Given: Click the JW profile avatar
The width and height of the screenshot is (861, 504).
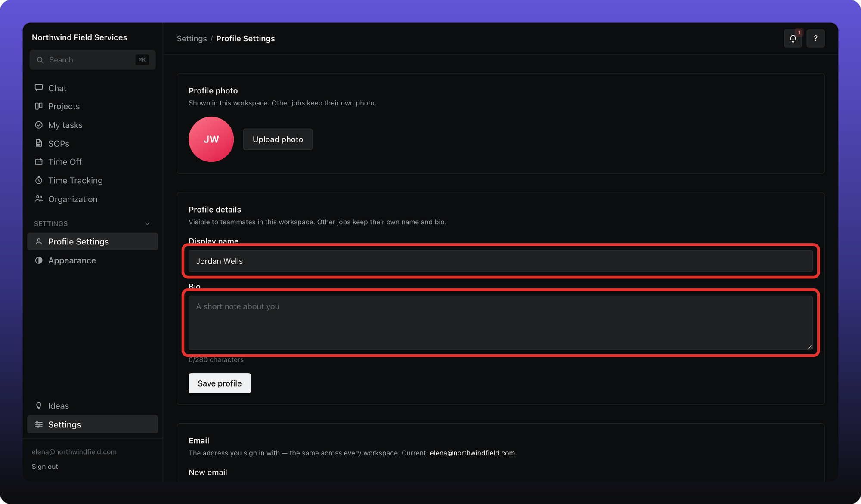Looking at the screenshot, I should 211,139.
